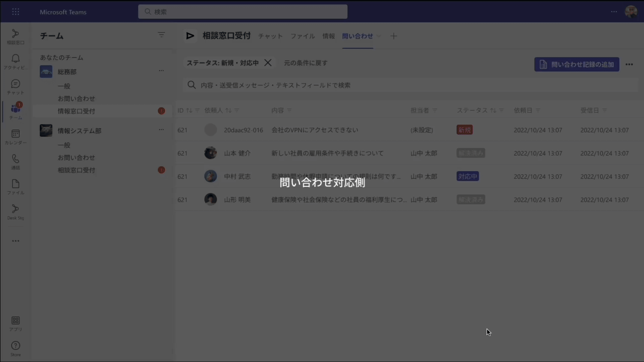The width and height of the screenshot is (644, 362).
Task: Open the 会社のVPNにアクセスできない inquiry
Action: point(315,130)
